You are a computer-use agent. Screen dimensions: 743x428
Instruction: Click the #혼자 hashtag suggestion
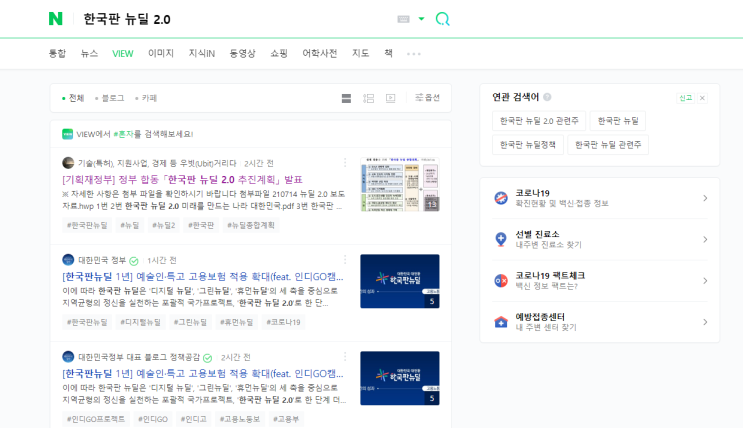pos(123,134)
